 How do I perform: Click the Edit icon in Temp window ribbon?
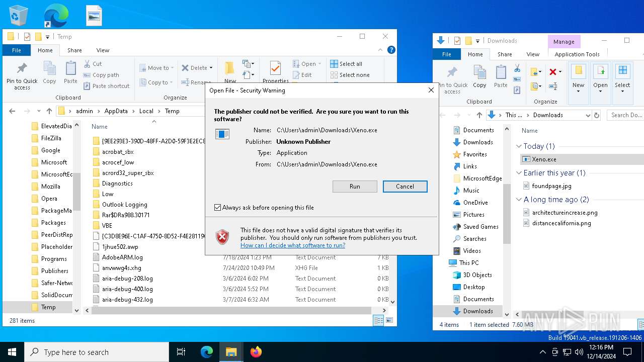302,75
